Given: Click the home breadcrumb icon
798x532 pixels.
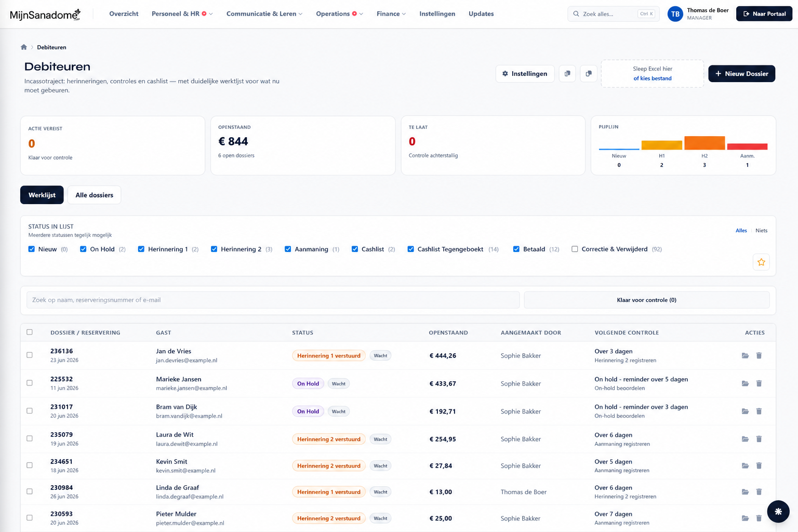Looking at the screenshot, I should tap(23, 47).
